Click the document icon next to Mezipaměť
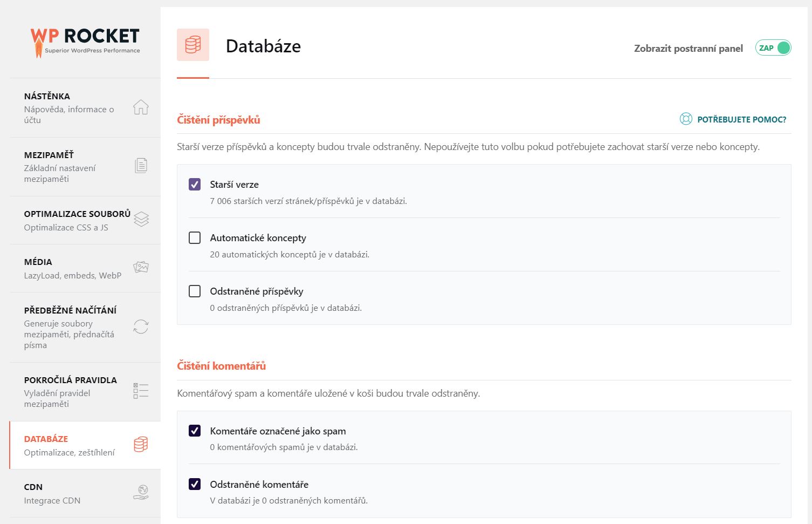 click(x=141, y=166)
